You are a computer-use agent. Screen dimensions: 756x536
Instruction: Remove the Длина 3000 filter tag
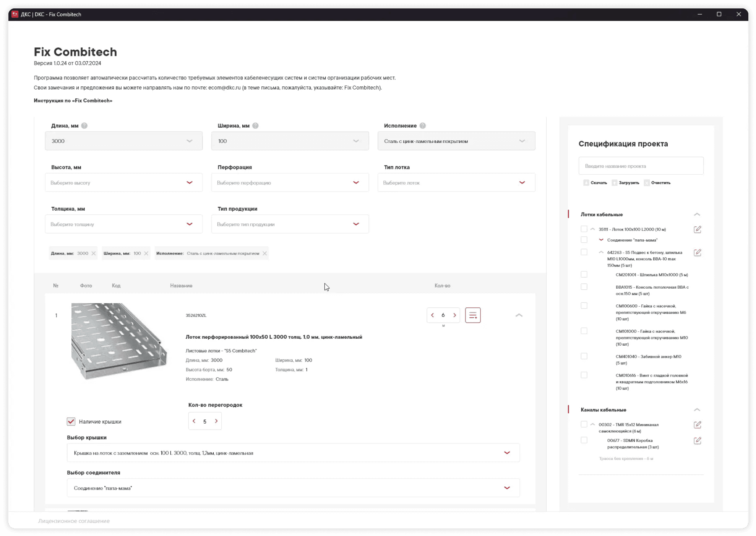(94, 253)
